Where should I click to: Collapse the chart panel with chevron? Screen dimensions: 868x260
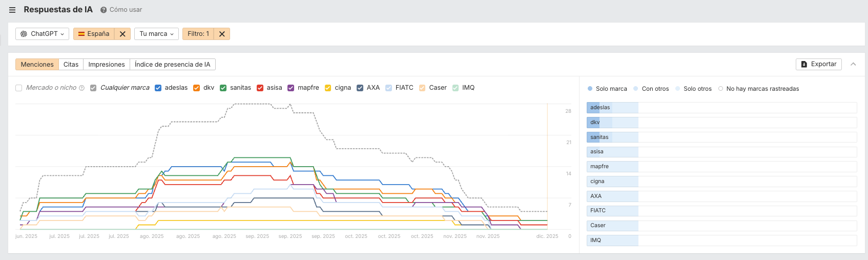click(x=853, y=64)
